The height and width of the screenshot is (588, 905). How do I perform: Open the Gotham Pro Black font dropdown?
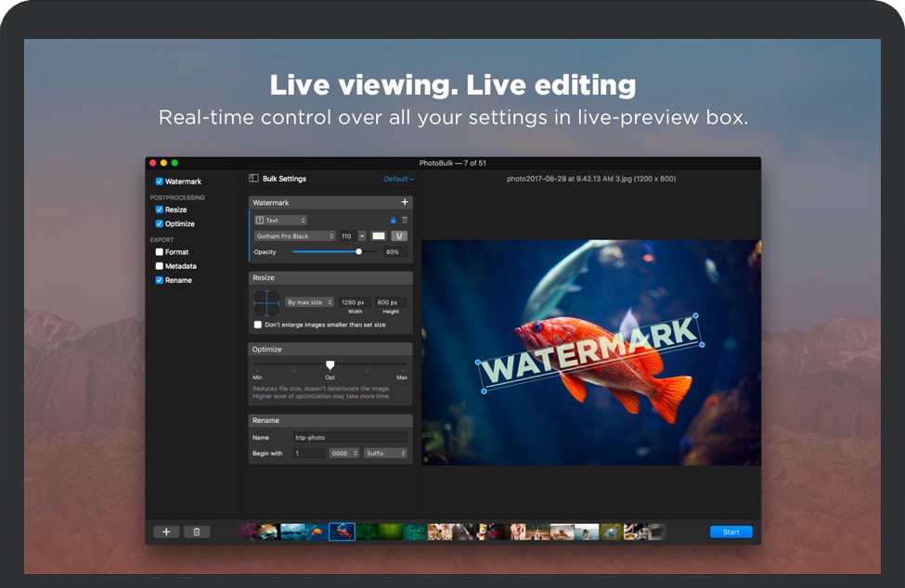pos(294,236)
